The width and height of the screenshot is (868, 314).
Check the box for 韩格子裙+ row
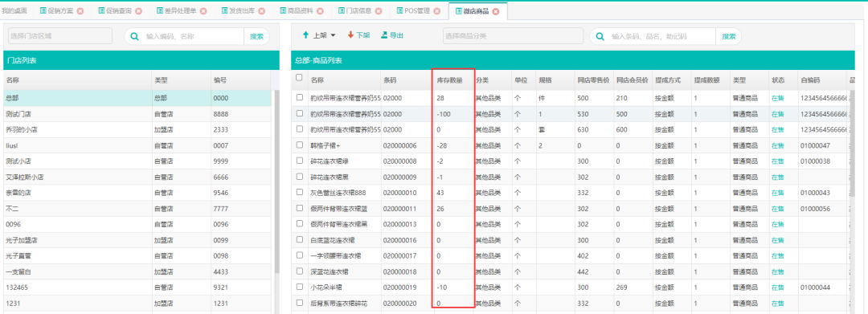pos(300,145)
